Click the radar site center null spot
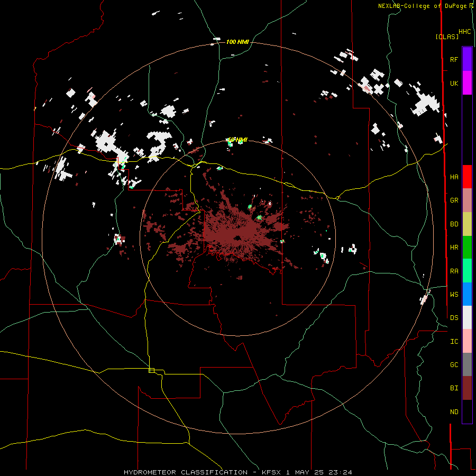Image resolution: width=476 pixels, height=476 pixels. point(237,238)
